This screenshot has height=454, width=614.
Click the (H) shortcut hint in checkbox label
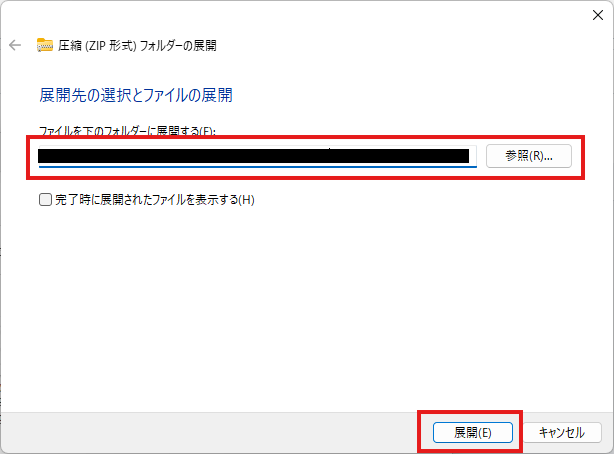pyautogui.click(x=247, y=200)
